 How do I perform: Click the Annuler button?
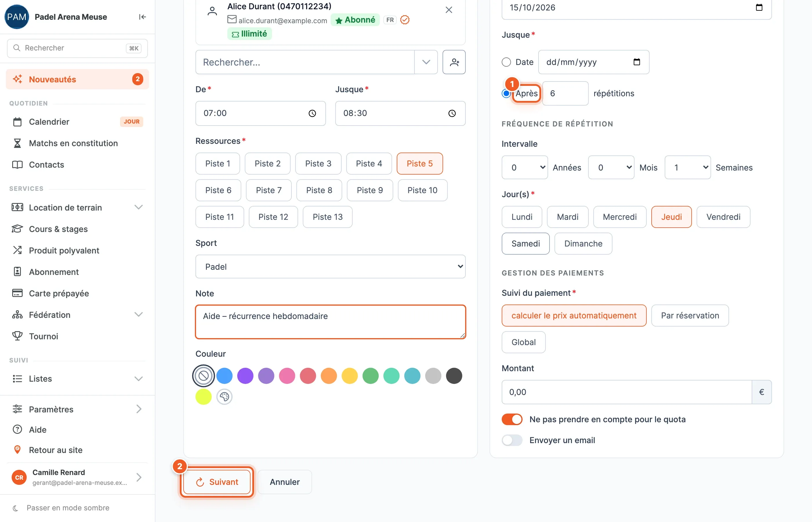284,482
